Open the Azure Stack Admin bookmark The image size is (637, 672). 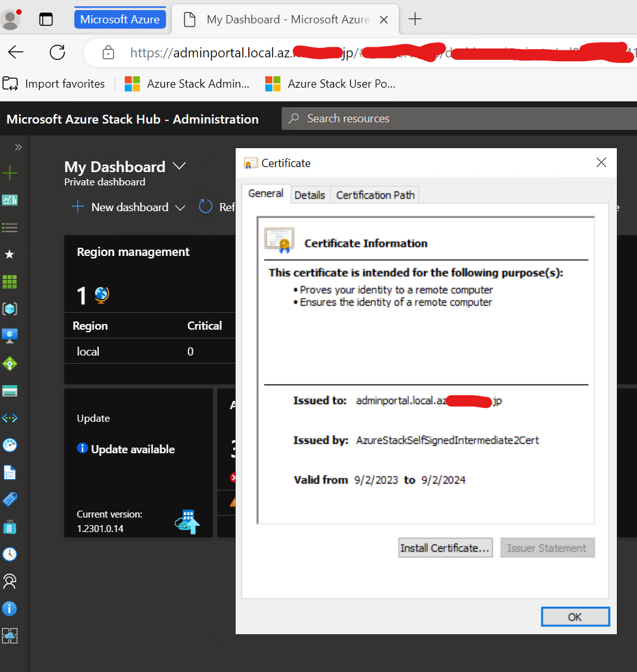click(187, 84)
